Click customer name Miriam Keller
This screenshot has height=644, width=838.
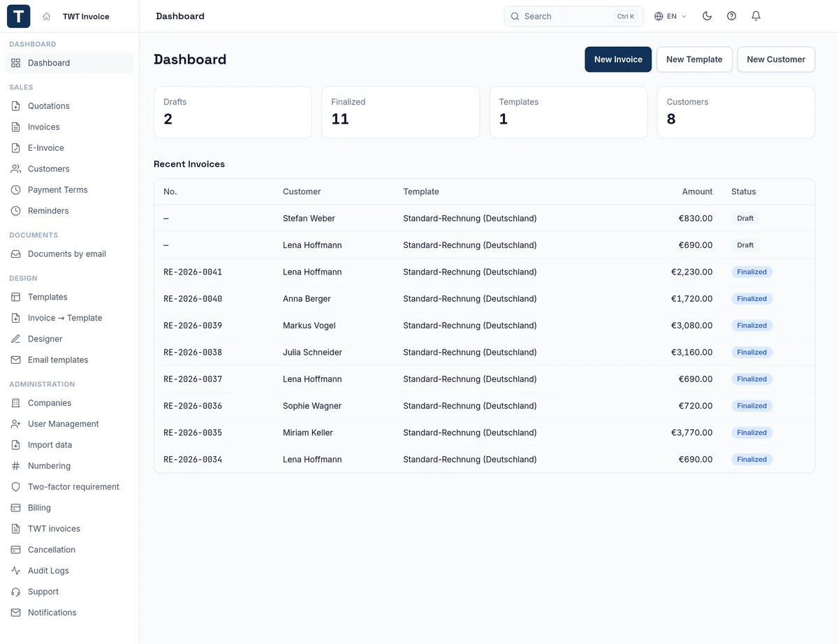tap(308, 432)
